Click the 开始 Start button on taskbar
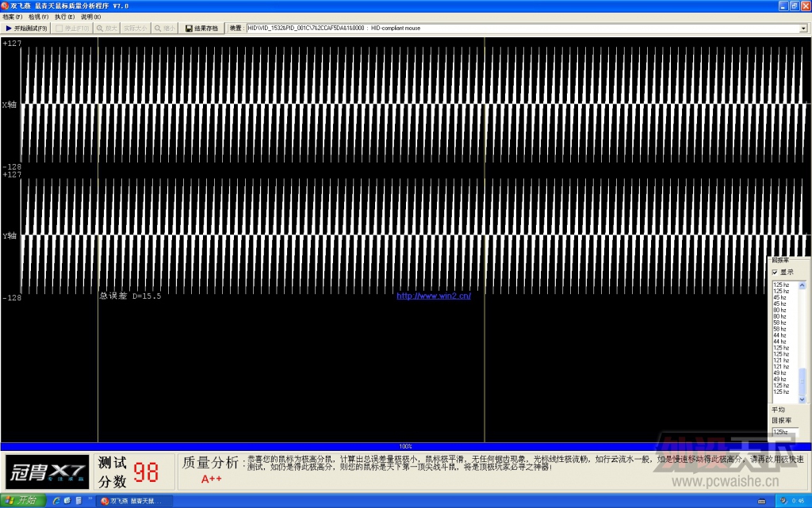Viewport: 812px width, 508px height. coord(23,500)
